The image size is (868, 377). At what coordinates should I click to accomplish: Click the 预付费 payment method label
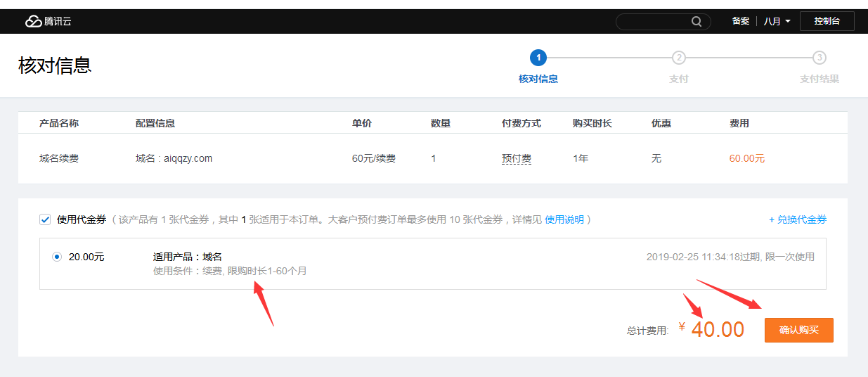[x=516, y=158]
